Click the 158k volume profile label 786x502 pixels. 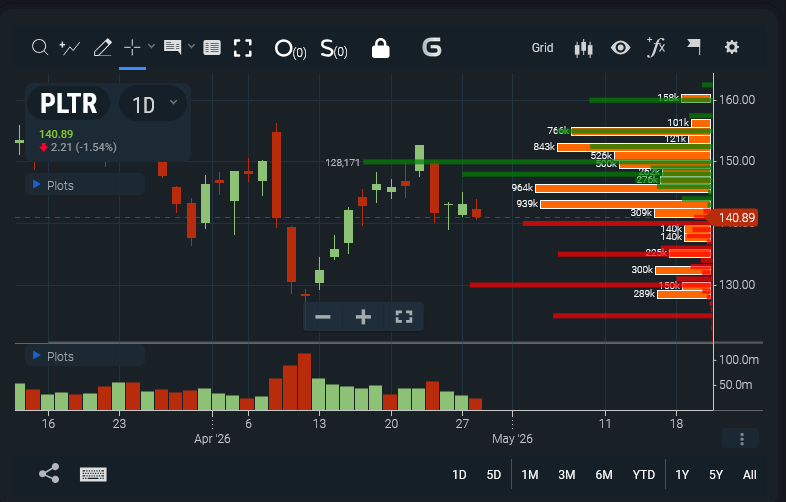(x=668, y=97)
